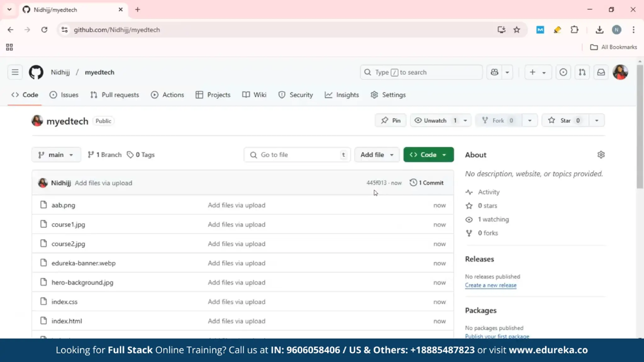The height and width of the screenshot is (362, 644).
Task: Switch to the repository Settings tab
Action: [x=388, y=95]
